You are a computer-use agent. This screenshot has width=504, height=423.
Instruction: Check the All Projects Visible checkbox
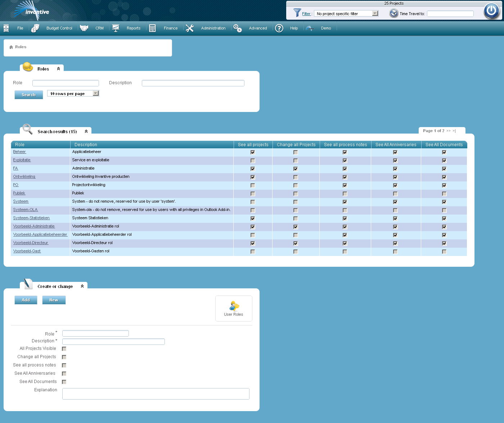[64, 349]
